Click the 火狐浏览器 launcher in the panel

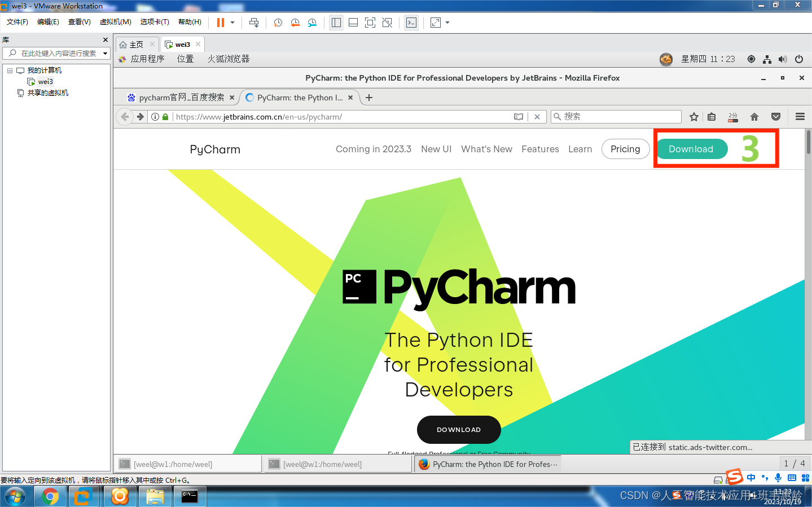(x=229, y=59)
